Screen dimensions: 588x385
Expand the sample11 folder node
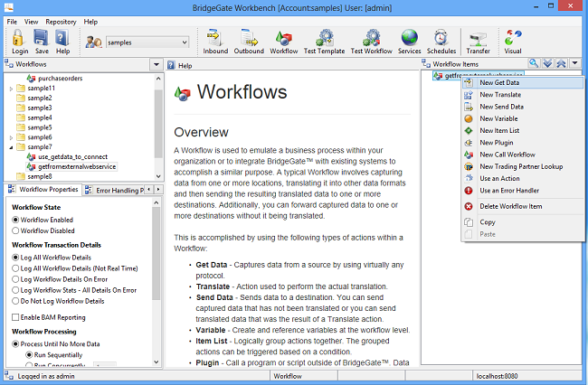tap(11, 89)
